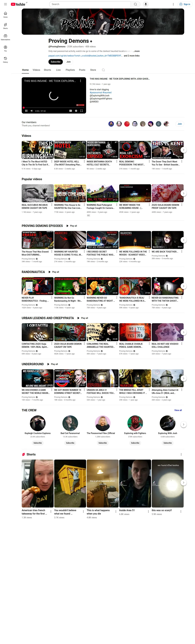The width and height of the screenshot is (195, 644).
Task: Open the You section in sidebar
Action: tap(5, 49)
